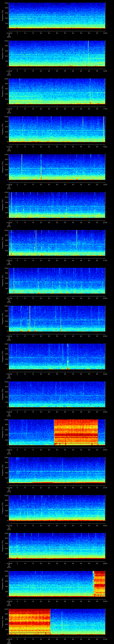Click the 4:19:00 start time label
114x644 pixels.
pyautogui.click(x=9, y=223)
